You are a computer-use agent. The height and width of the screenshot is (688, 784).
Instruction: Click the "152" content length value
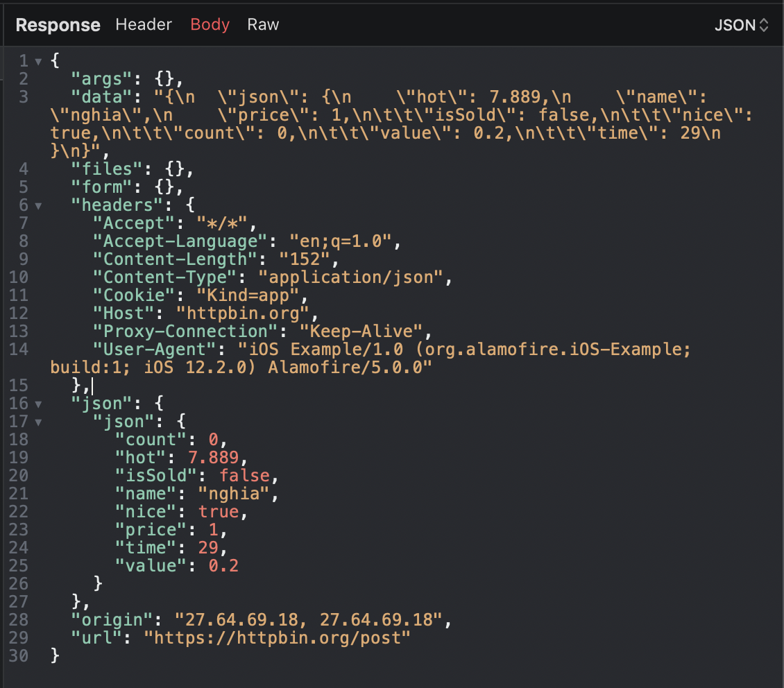(x=304, y=259)
